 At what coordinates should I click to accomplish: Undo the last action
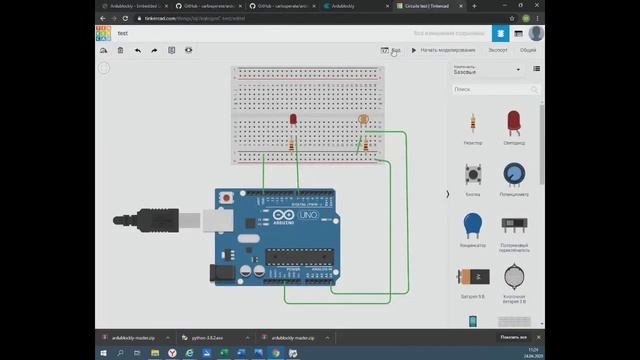pos(138,50)
